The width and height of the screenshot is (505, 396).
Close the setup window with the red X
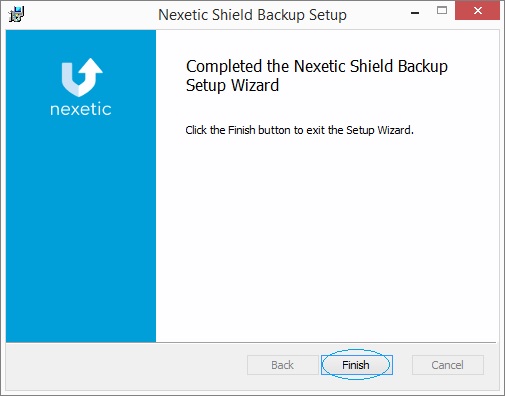pyautogui.click(x=477, y=11)
